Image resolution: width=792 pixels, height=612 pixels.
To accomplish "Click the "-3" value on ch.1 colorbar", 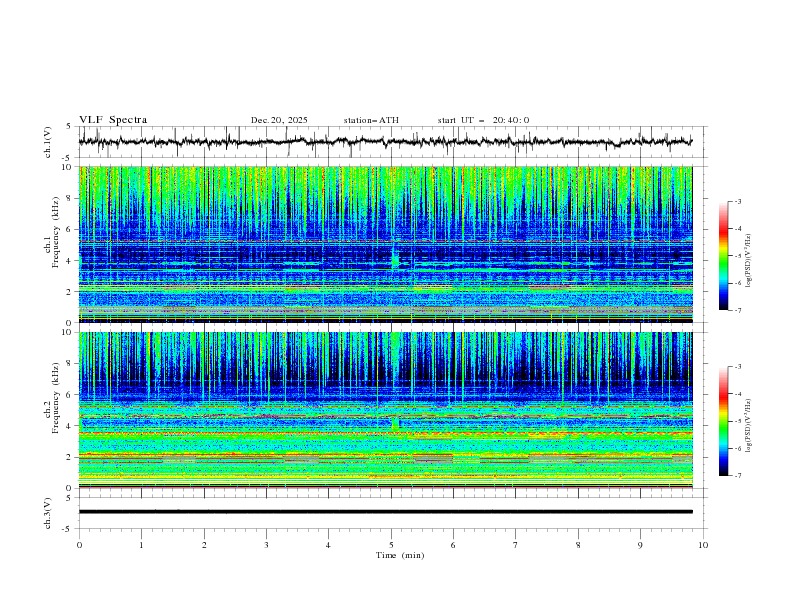I will click(x=737, y=201).
